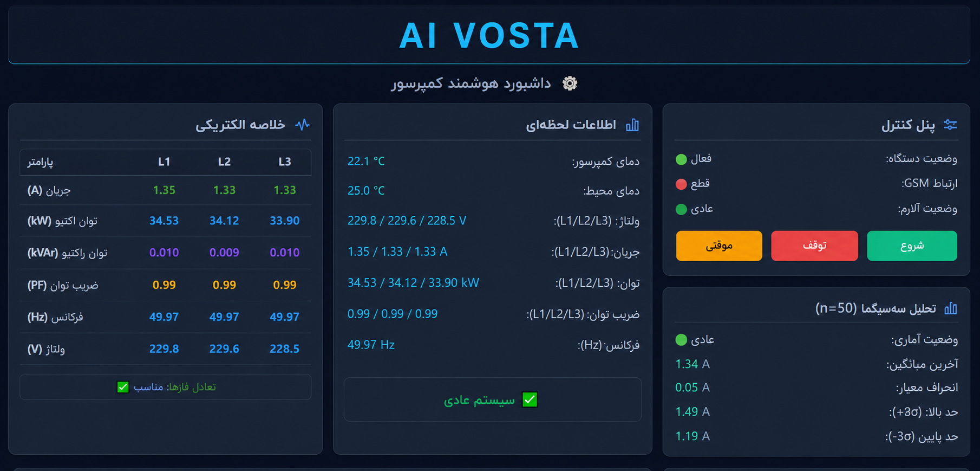Click the خلاصه الکتریکی heading
Image resolution: width=980 pixels, height=471 pixels.
tap(240, 125)
